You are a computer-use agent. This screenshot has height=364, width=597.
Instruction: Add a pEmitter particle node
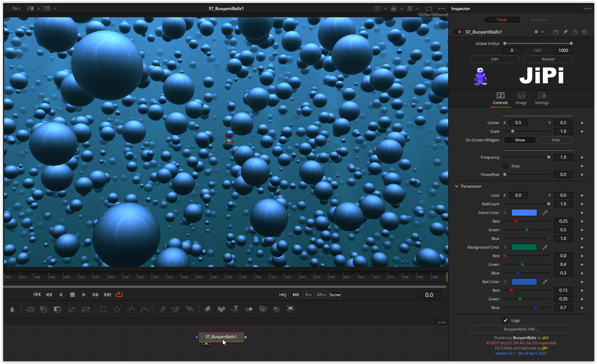[162, 309]
